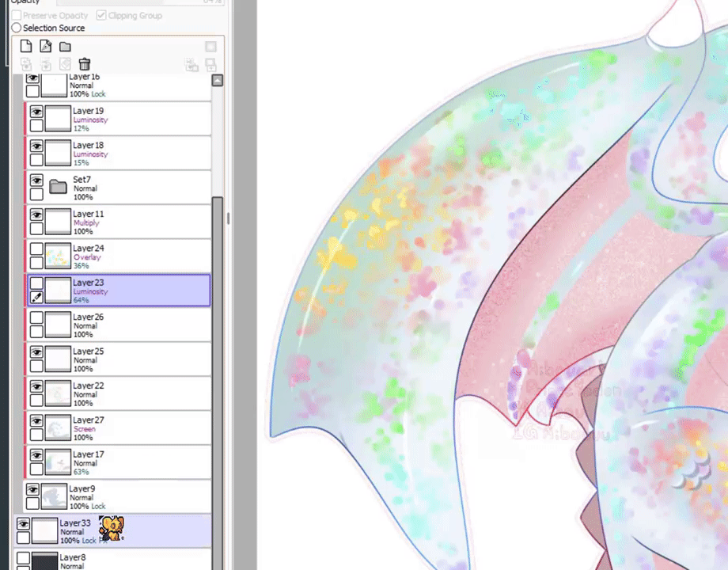Select the Selection Source radio button

tap(17, 28)
